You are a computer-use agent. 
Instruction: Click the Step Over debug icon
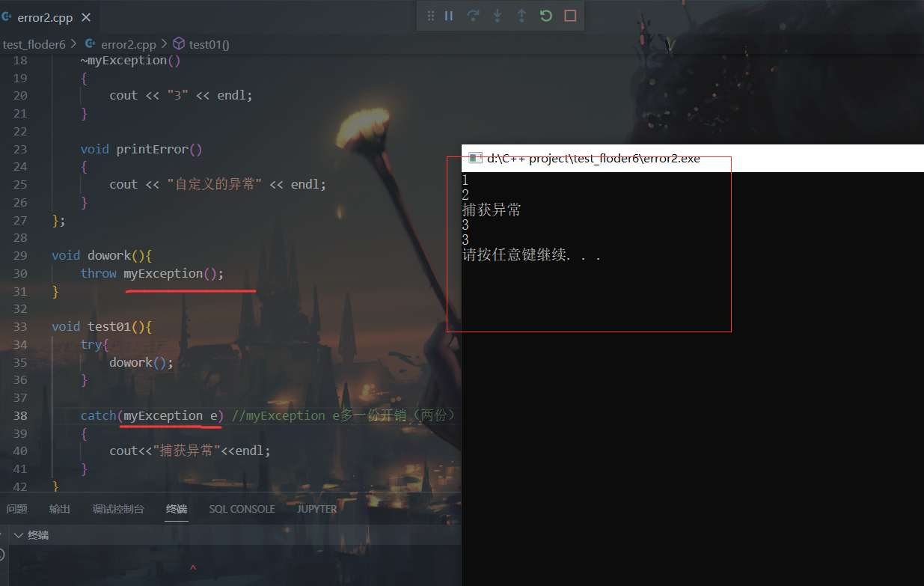(473, 16)
